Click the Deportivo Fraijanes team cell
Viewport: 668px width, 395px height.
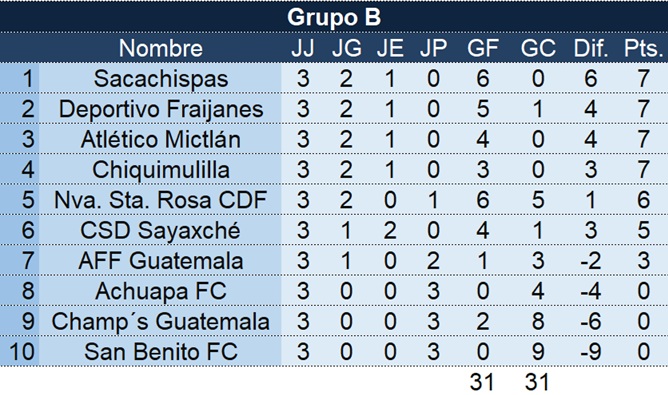(161, 109)
